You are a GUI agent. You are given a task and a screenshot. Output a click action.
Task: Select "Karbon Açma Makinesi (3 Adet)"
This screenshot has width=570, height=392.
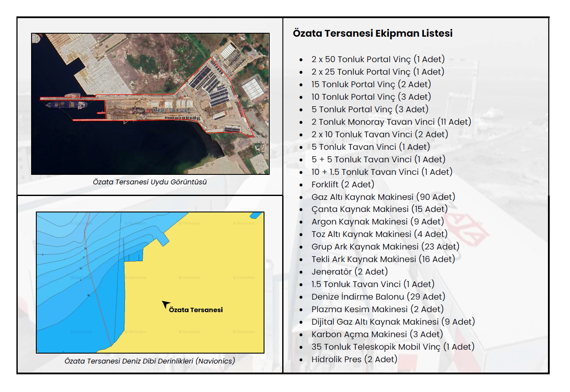point(377,334)
